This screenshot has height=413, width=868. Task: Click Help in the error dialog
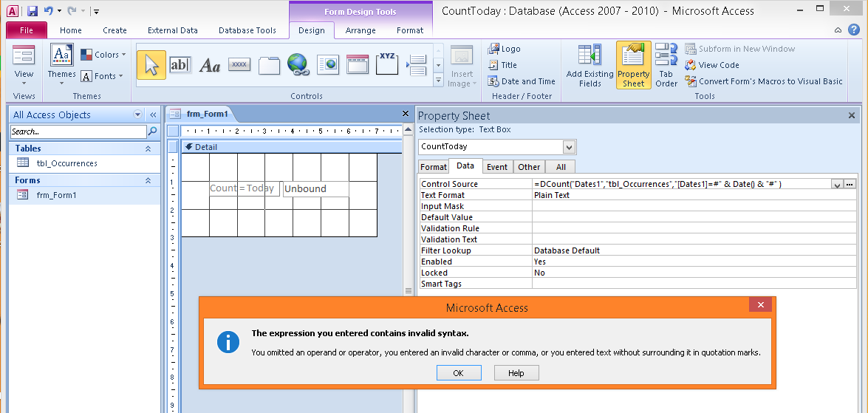(x=516, y=372)
